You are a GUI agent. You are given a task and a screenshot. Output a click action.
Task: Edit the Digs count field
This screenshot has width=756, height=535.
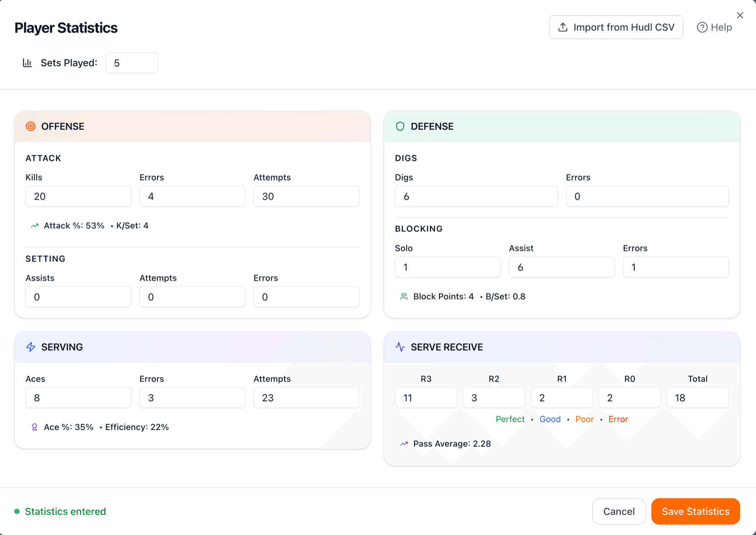click(x=476, y=196)
